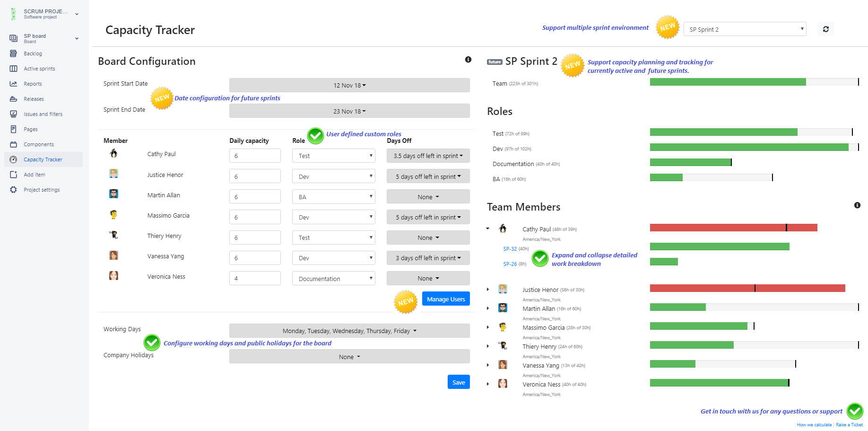The height and width of the screenshot is (431, 868).
Task: Click the Team capacity progress bar
Action: tap(754, 82)
